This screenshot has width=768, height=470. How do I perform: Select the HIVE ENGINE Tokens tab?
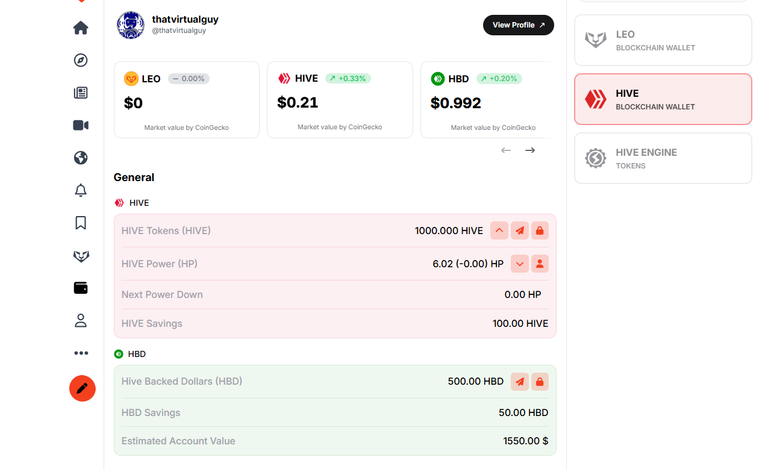(663, 158)
